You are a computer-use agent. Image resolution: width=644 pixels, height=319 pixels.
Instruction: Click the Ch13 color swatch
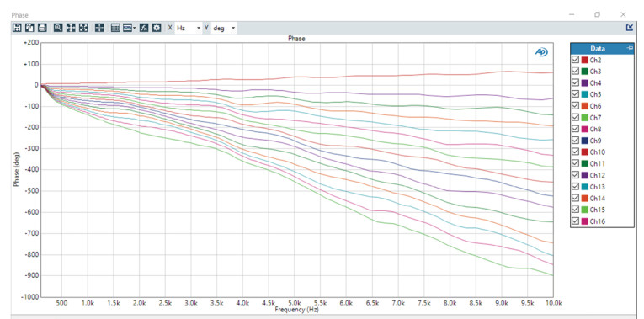click(x=585, y=186)
